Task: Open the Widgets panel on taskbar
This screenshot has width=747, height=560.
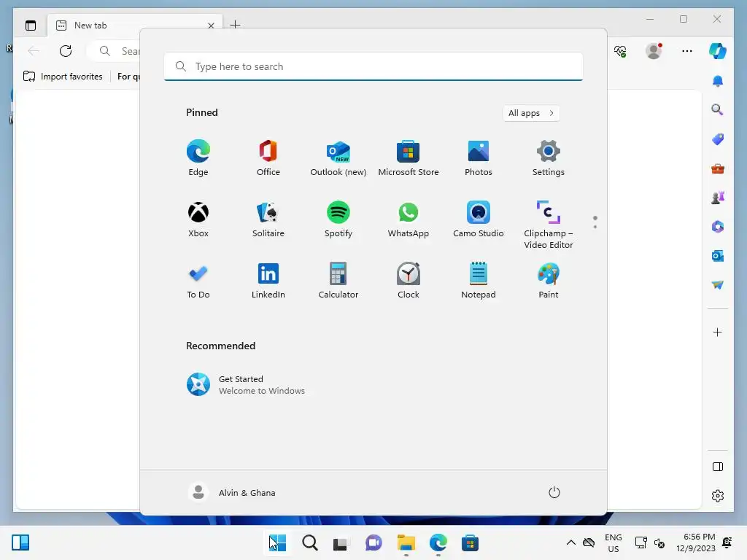Action: coord(20,542)
